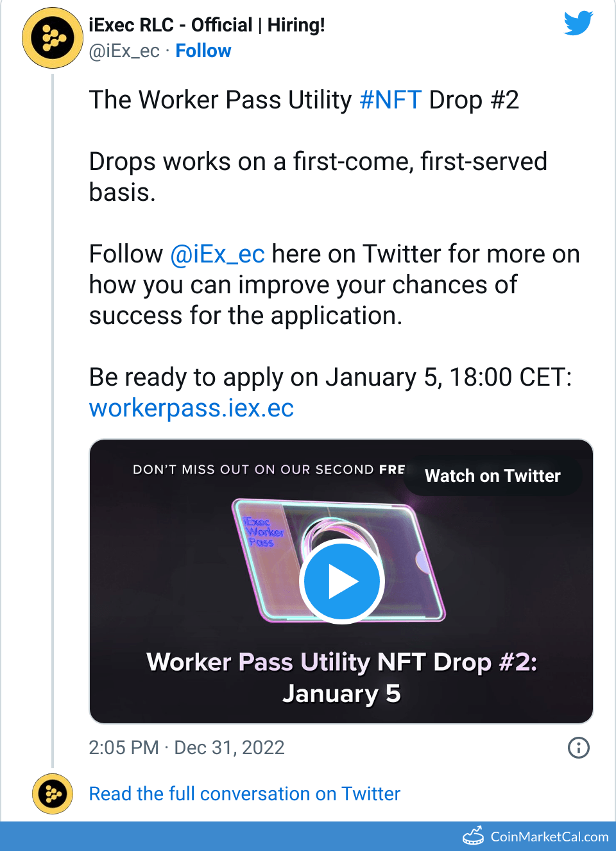Viewport: 616px width, 851px height.
Task: Visit the workerpass.iex.ec link
Action: click(x=191, y=408)
